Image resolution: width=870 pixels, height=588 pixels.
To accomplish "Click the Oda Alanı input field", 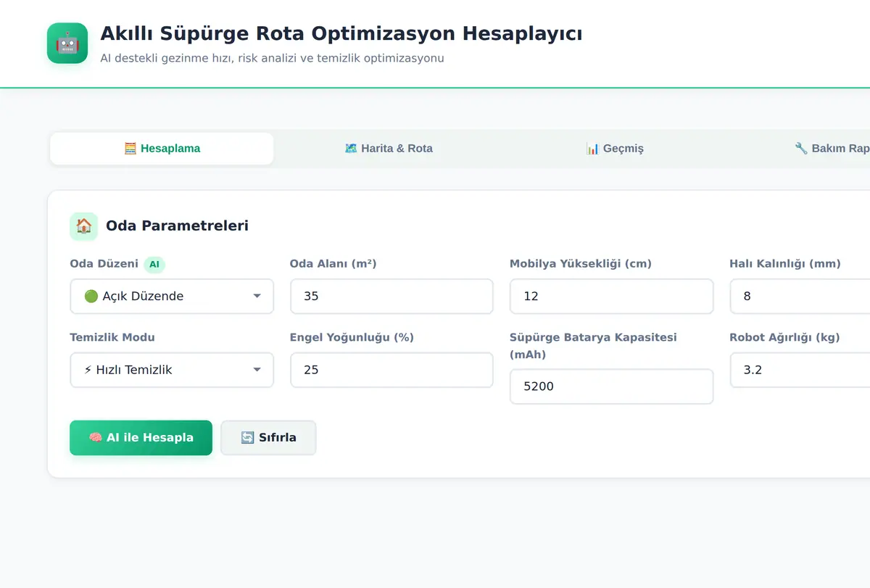I will pyautogui.click(x=391, y=297).
